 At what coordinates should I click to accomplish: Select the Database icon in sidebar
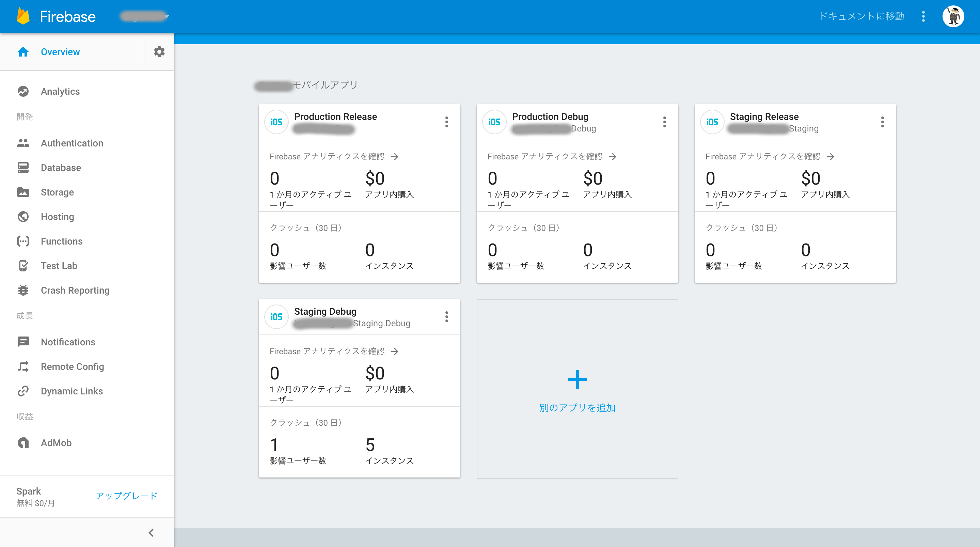[x=23, y=168]
